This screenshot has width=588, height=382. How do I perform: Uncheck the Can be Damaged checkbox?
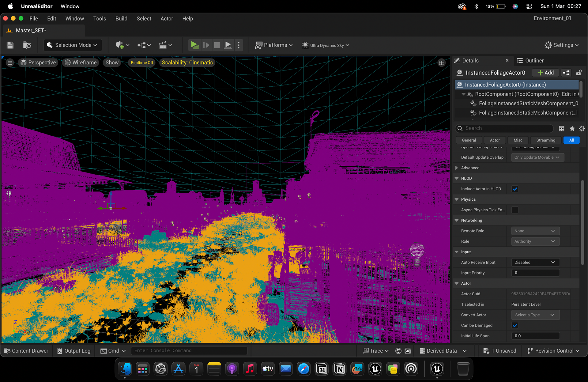(515, 325)
